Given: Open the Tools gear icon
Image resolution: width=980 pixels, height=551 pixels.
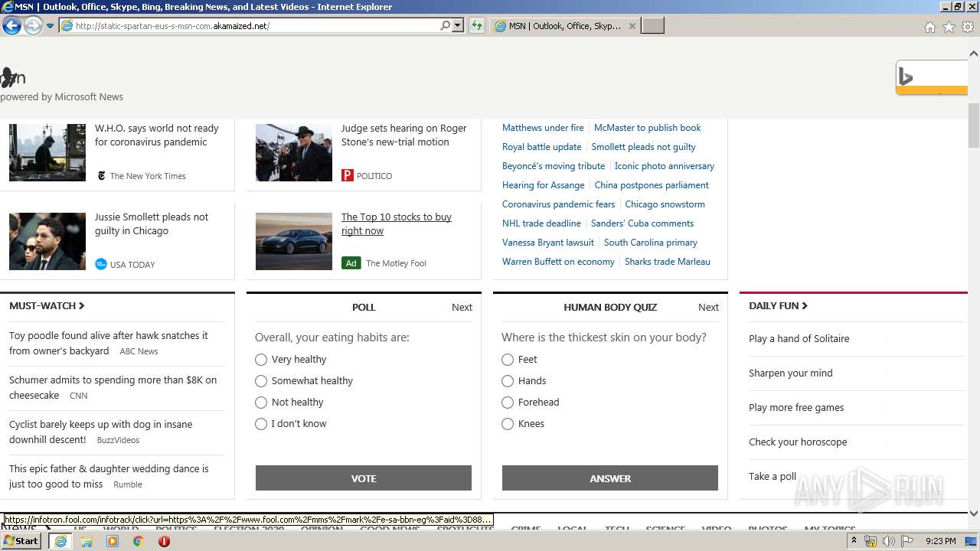Looking at the screenshot, I should pyautogui.click(x=968, y=27).
